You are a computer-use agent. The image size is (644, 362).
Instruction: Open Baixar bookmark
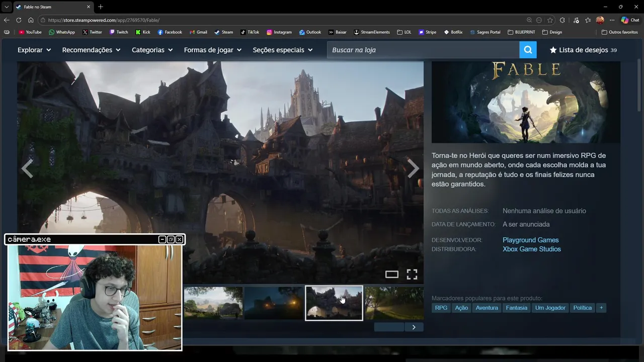(337, 32)
